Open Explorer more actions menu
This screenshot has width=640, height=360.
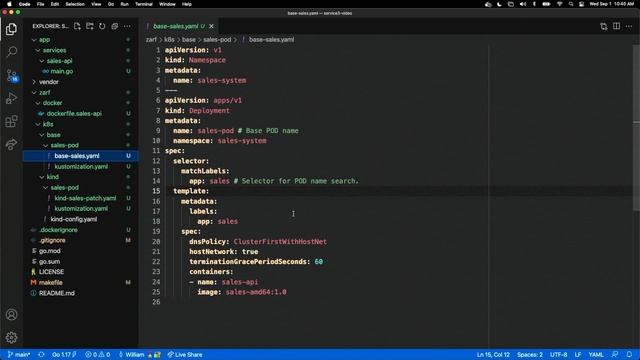coord(127,26)
